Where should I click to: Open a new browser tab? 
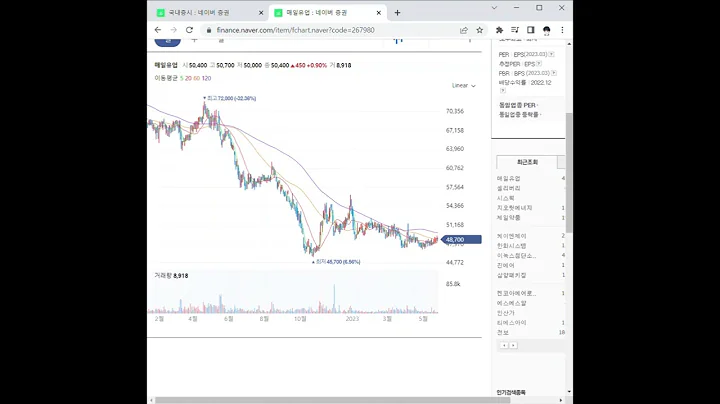point(398,13)
